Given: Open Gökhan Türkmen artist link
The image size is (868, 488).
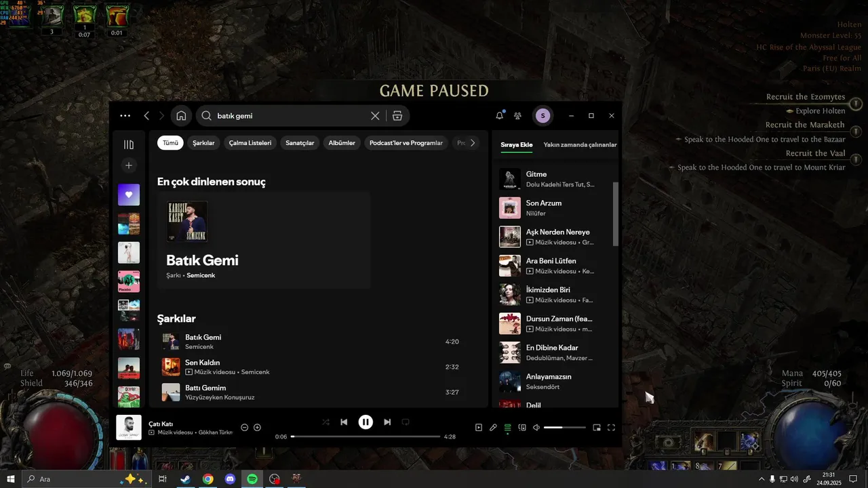Looking at the screenshot, I should click(x=216, y=432).
